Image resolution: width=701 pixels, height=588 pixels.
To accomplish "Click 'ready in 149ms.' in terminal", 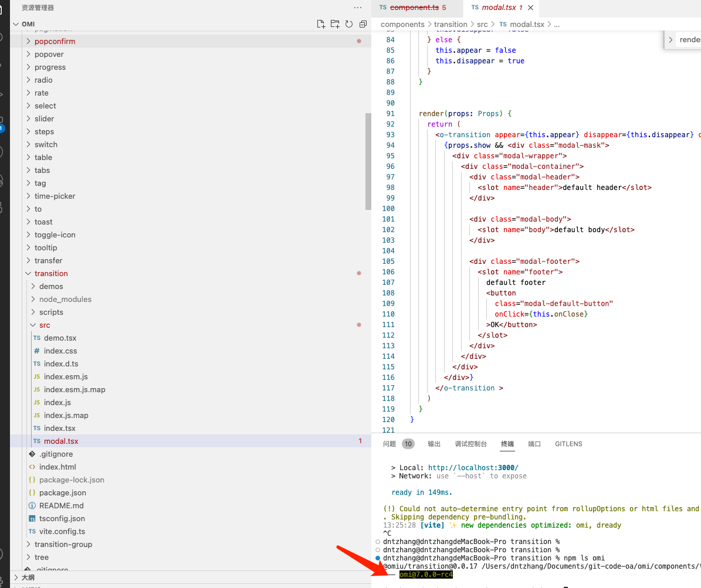I will (422, 492).
